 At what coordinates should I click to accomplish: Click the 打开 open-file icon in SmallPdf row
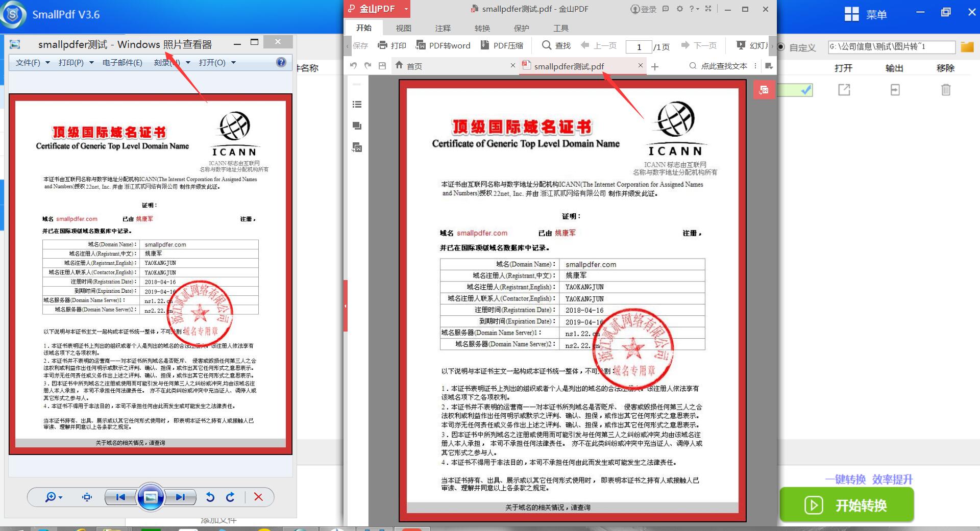(x=844, y=90)
